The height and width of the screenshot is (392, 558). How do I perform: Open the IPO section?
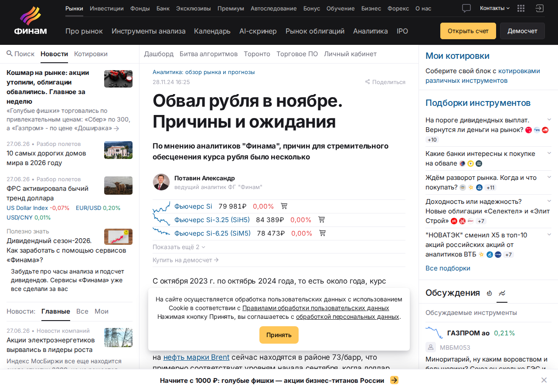[402, 31]
